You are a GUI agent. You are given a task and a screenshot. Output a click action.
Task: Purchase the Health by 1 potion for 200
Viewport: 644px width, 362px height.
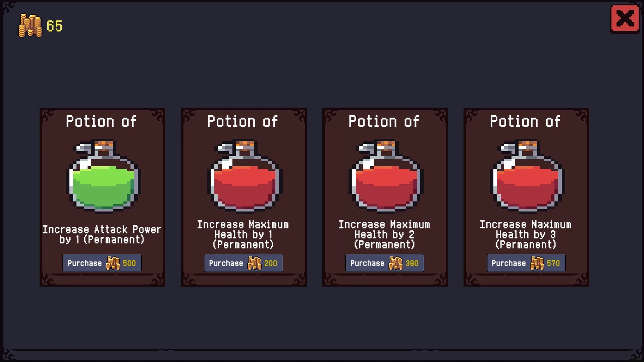tap(243, 263)
